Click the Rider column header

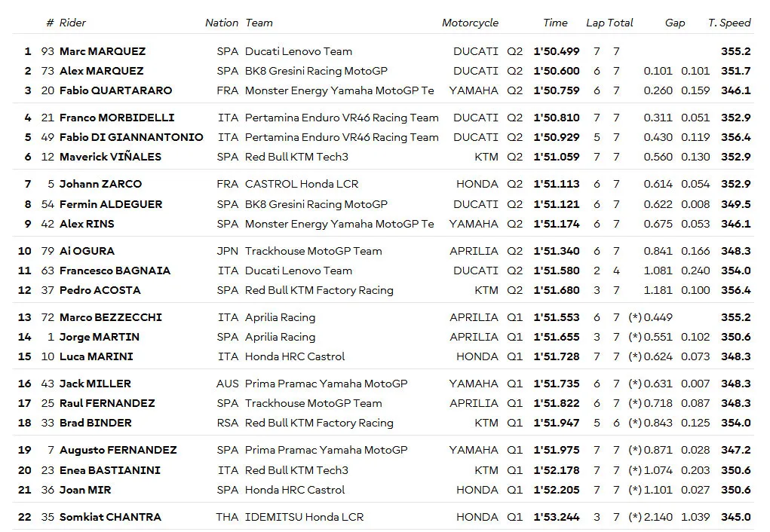(x=72, y=23)
